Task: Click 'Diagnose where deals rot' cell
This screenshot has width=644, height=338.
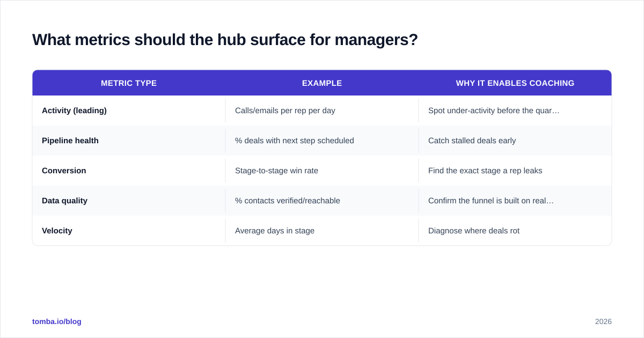Action: (515, 231)
